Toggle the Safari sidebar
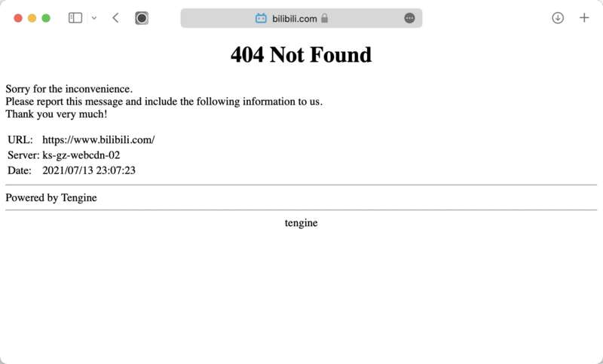 [x=75, y=18]
